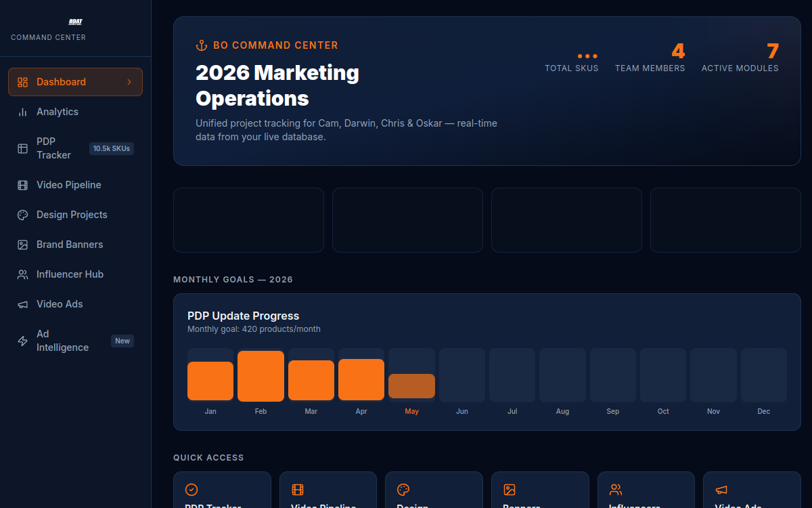Click the palette icon on Design card
The width and height of the screenshot is (812, 508).
coord(403,490)
